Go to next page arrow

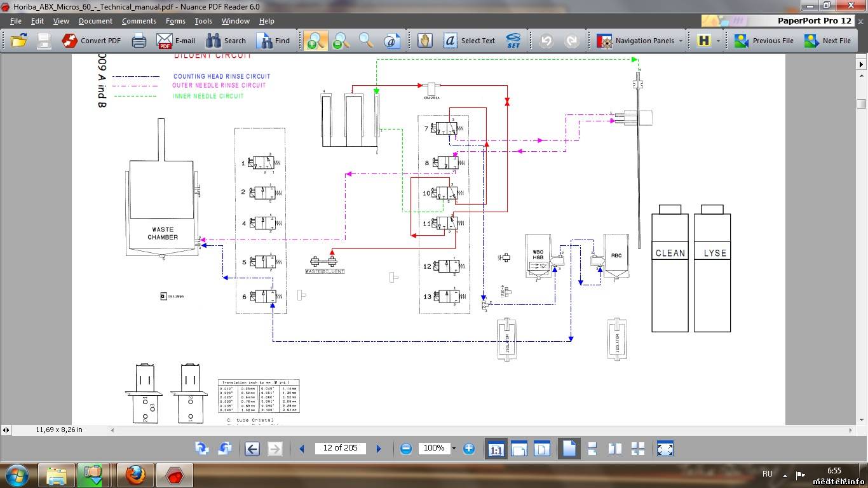(x=379, y=449)
